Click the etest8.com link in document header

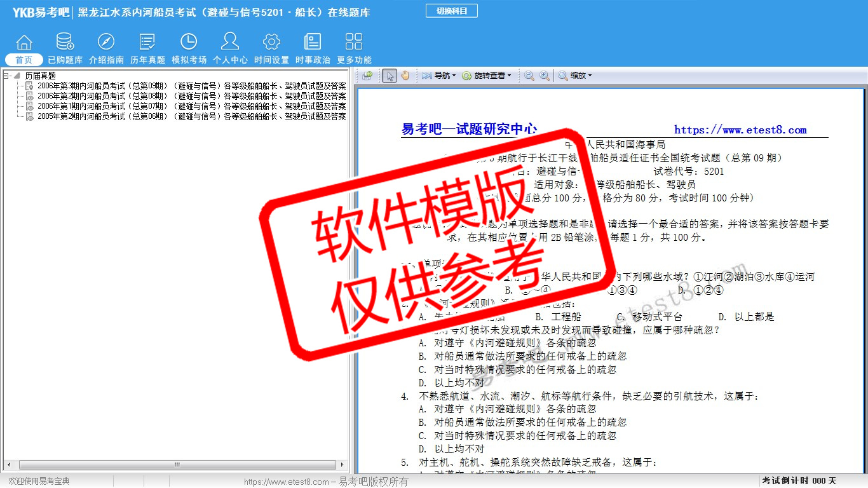tap(740, 130)
